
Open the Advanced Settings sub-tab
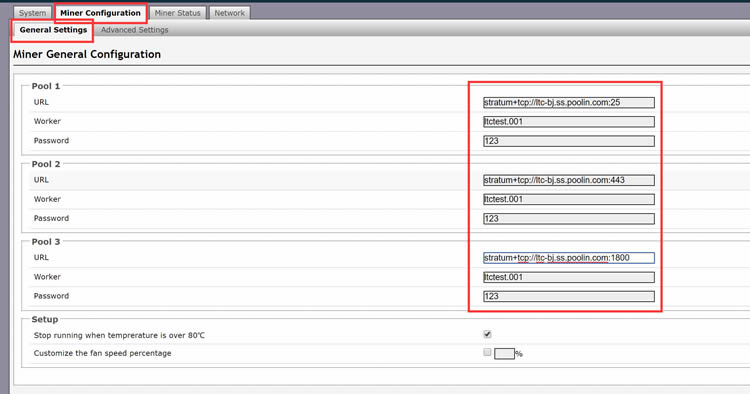pyautogui.click(x=134, y=30)
